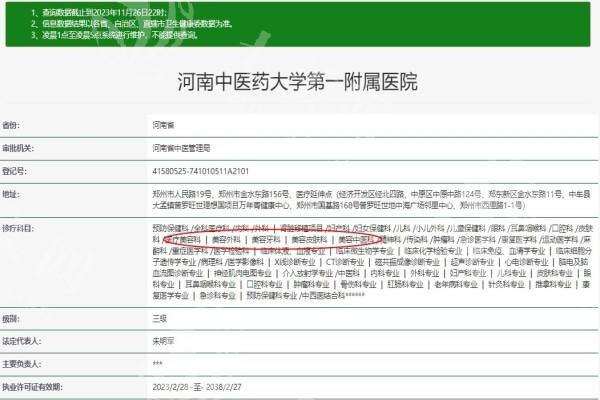
Task: Select the X线诊断专业 entry
Action: point(295,262)
